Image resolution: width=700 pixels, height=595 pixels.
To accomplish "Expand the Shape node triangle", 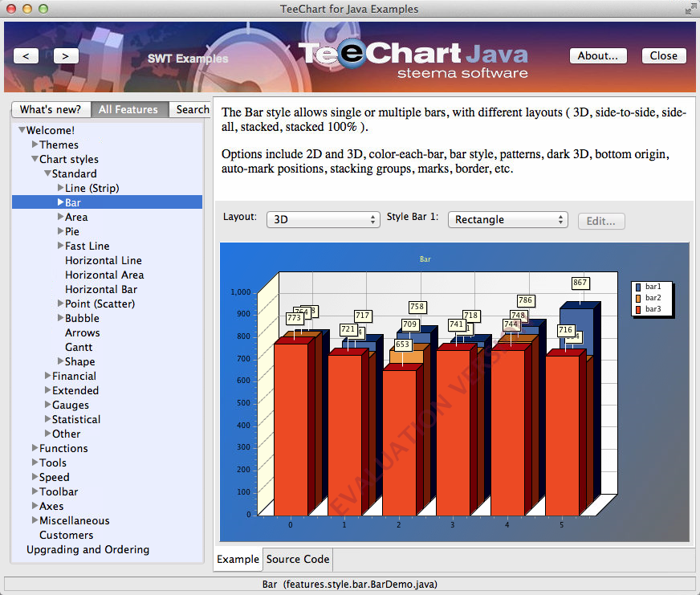I will coord(60,361).
